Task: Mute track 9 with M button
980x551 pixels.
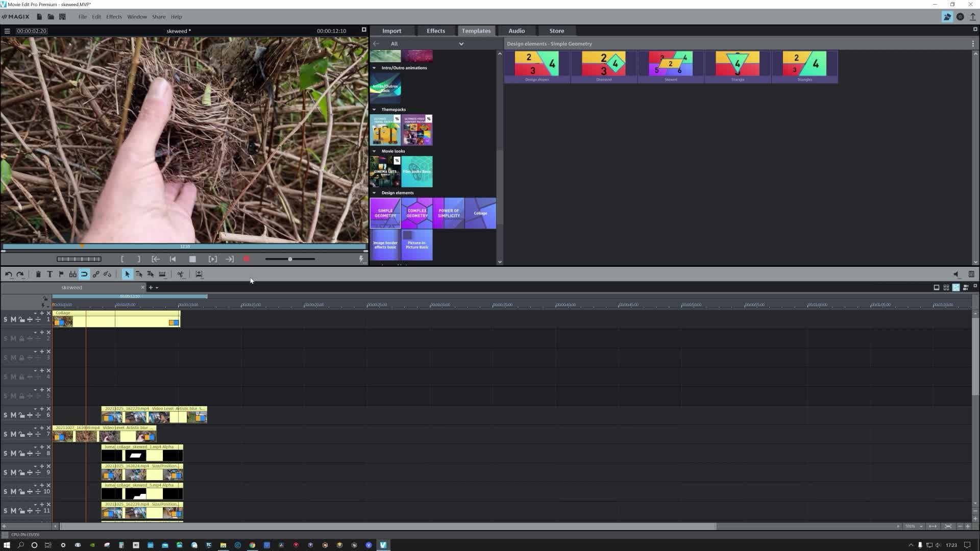Action: [13, 473]
